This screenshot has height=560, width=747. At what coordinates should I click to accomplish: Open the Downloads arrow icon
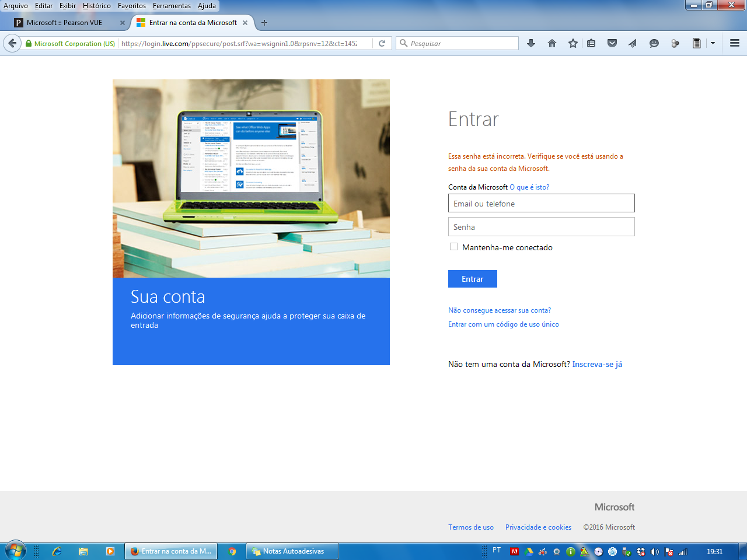tap(531, 43)
